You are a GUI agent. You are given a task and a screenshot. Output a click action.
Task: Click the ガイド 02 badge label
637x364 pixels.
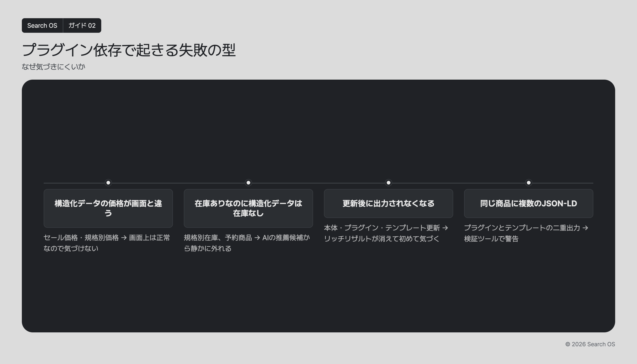click(x=82, y=25)
